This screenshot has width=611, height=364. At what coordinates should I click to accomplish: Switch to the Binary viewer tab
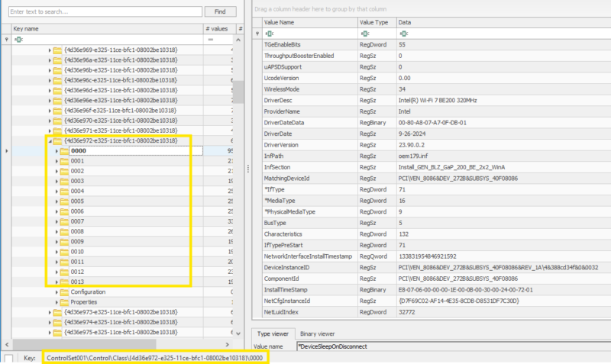click(x=317, y=333)
